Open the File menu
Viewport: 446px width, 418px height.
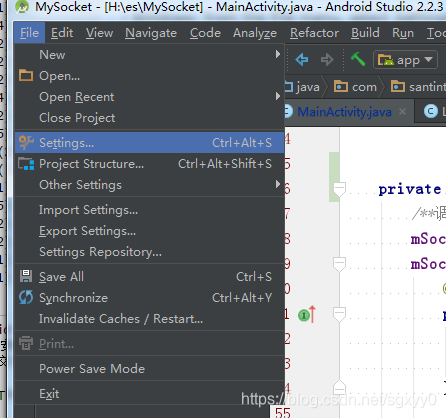point(29,33)
